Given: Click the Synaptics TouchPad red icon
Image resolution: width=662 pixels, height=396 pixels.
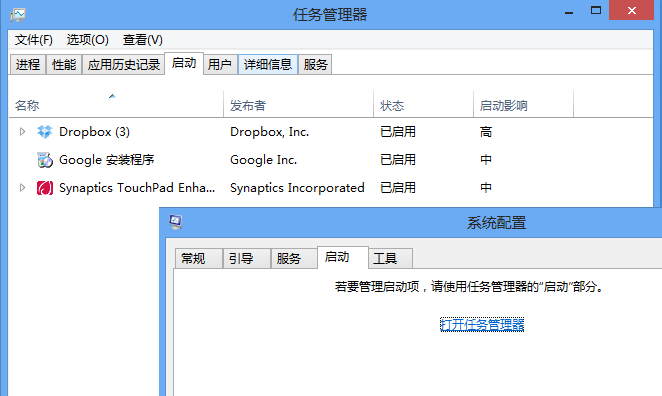Looking at the screenshot, I should pyautogui.click(x=44, y=188).
